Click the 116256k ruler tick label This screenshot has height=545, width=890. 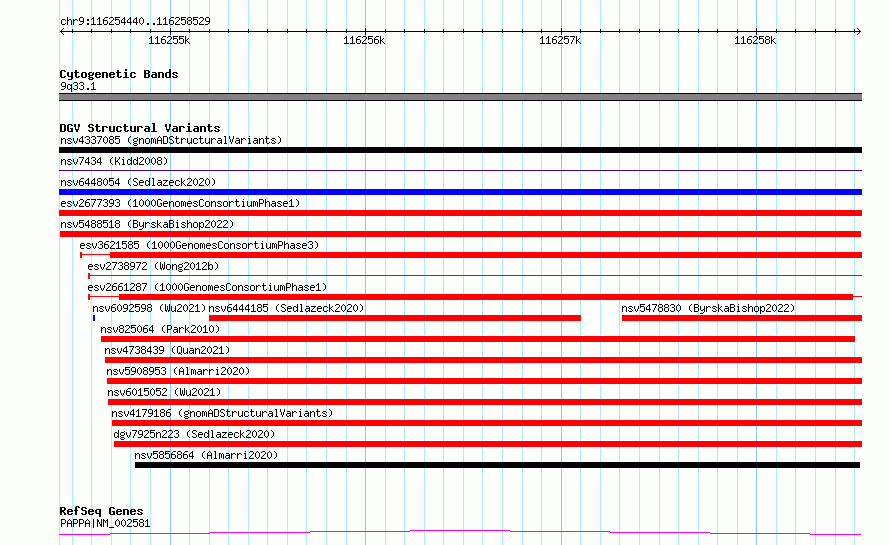(364, 40)
